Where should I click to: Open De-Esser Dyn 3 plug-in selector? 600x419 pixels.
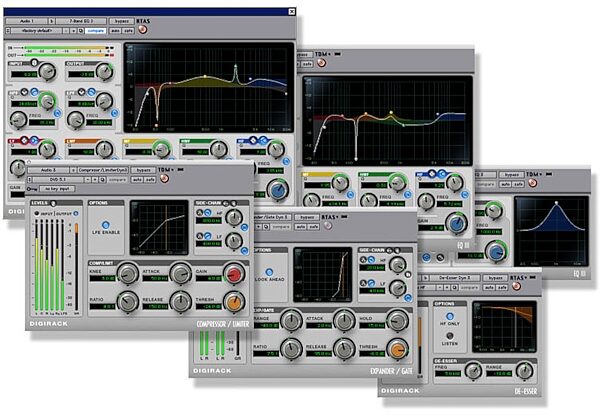point(454,278)
